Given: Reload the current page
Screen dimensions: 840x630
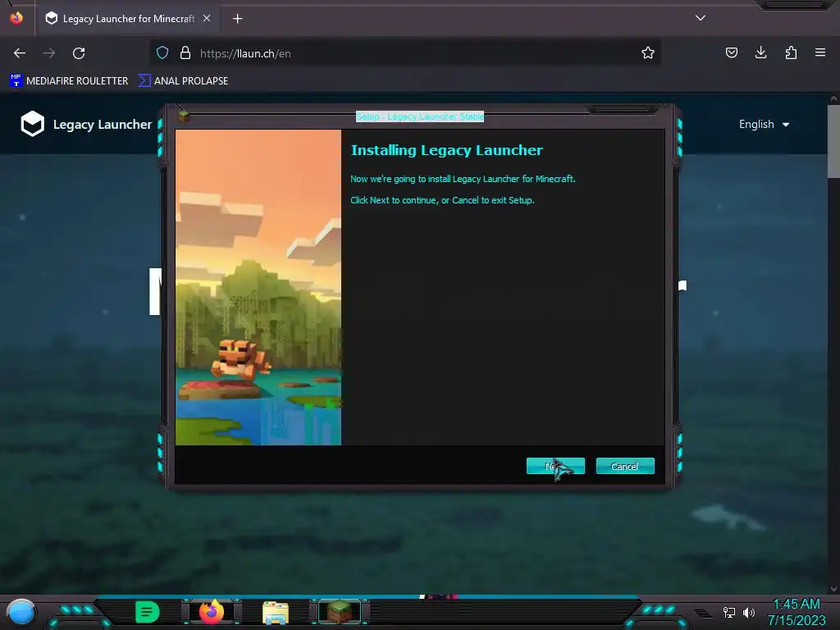Looking at the screenshot, I should tap(79, 53).
